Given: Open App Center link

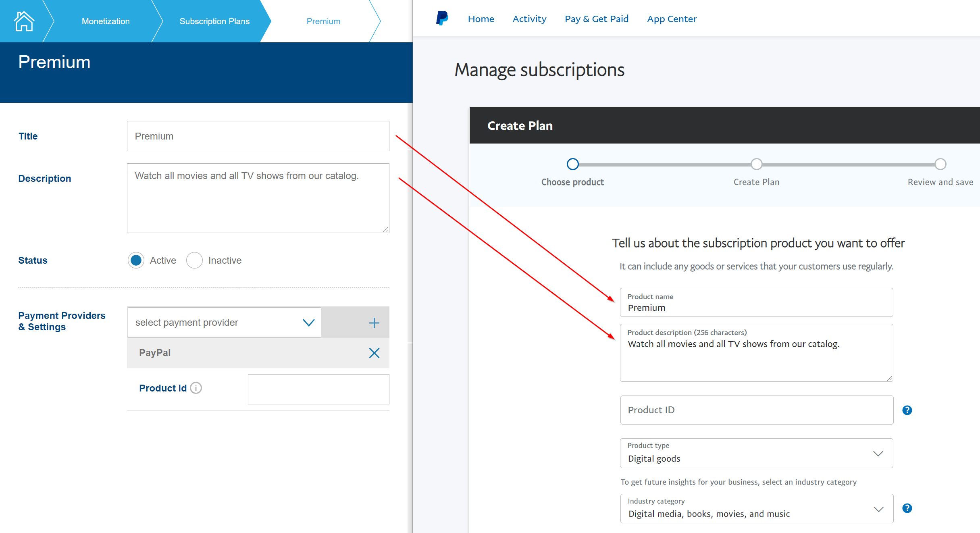Looking at the screenshot, I should pyautogui.click(x=672, y=19).
